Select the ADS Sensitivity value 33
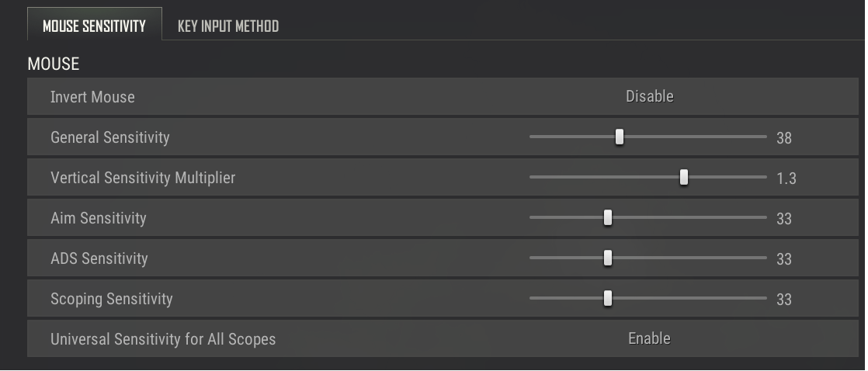868x371 pixels. pos(784,259)
